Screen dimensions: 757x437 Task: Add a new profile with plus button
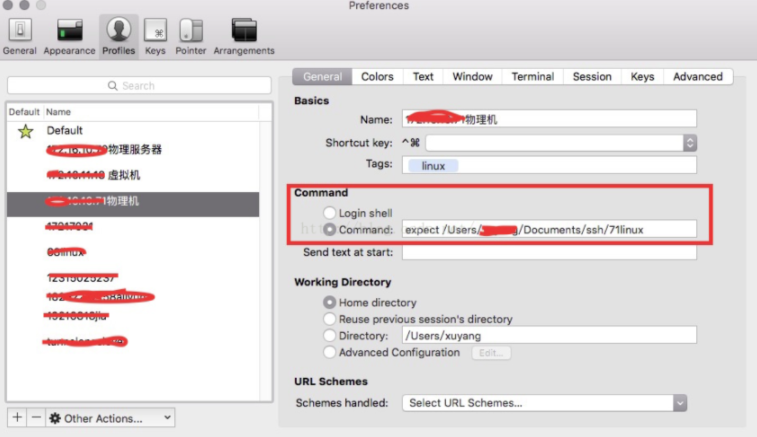pyautogui.click(x=17, y=417)
